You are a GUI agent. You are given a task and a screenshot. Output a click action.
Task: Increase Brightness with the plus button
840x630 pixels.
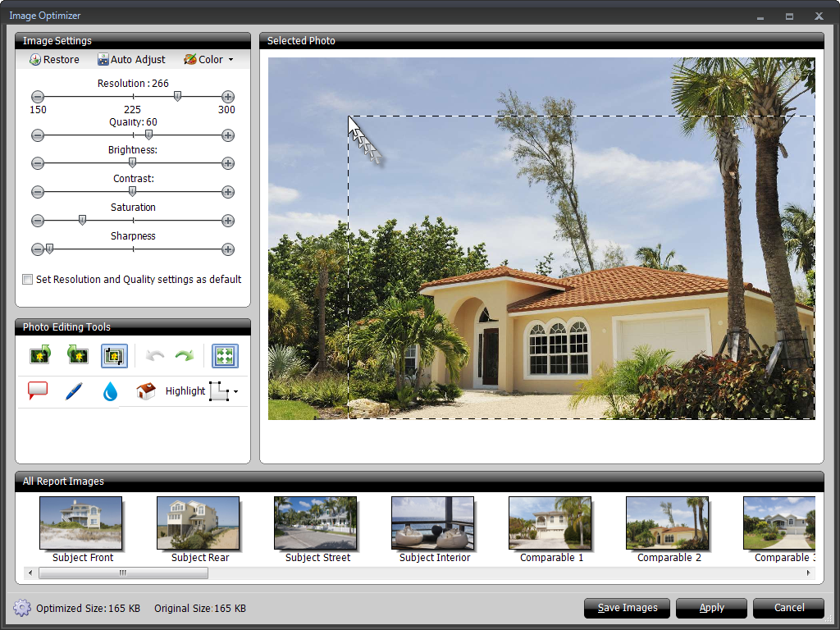[228, 163]
